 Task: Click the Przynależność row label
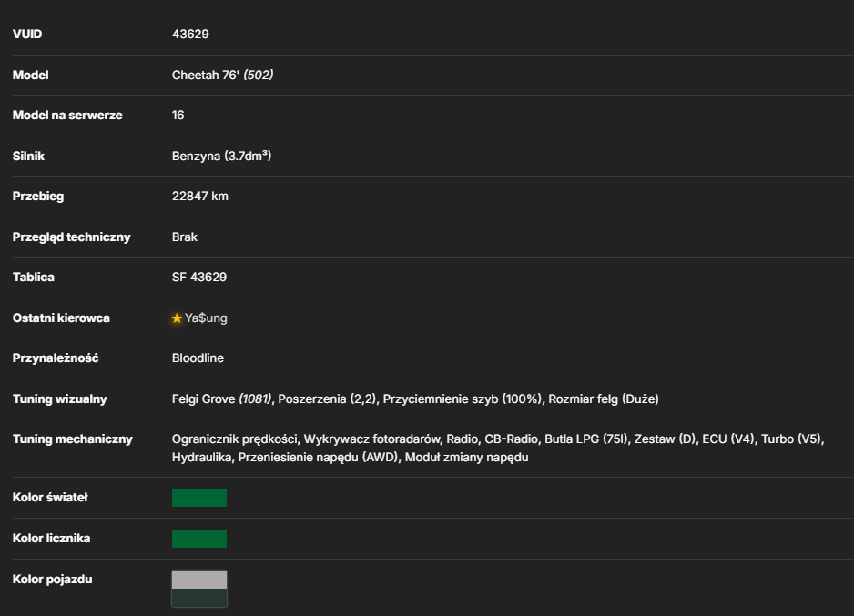(x=56, y=358)
